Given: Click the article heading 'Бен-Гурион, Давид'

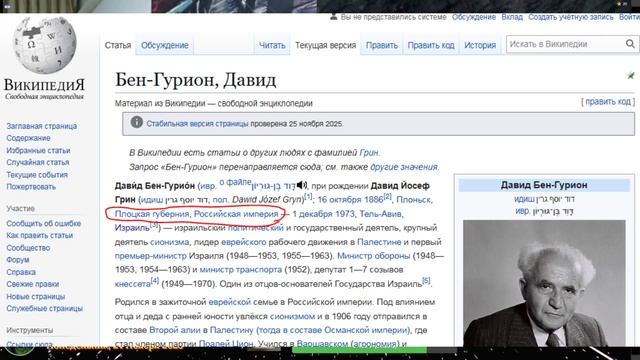Looking at the screenshot, I should tap(196, 80).
